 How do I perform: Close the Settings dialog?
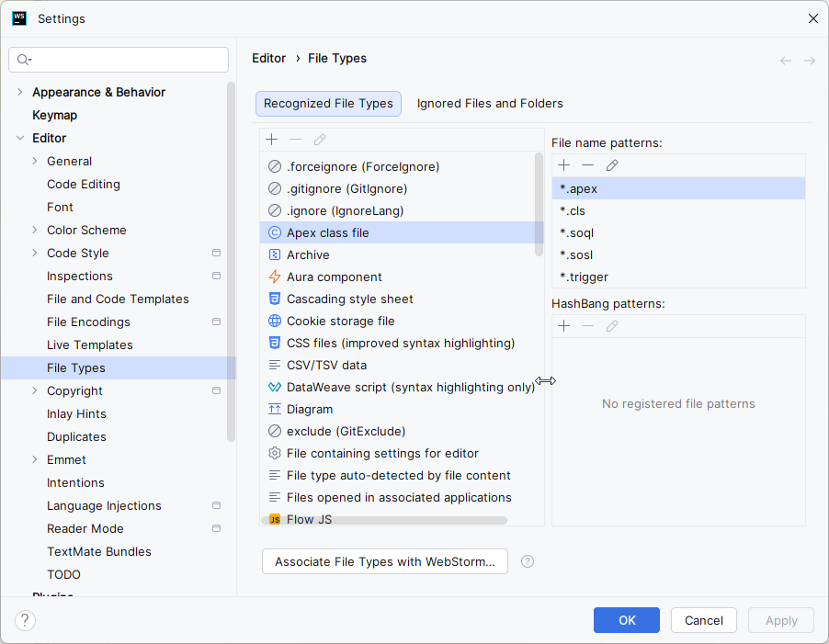pyautogui.click(x=813, y=18)
